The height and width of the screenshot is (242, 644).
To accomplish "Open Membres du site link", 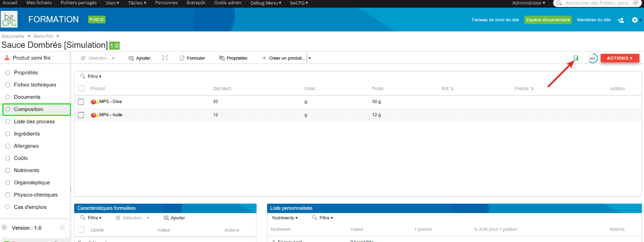I will [x=593, y=20].
